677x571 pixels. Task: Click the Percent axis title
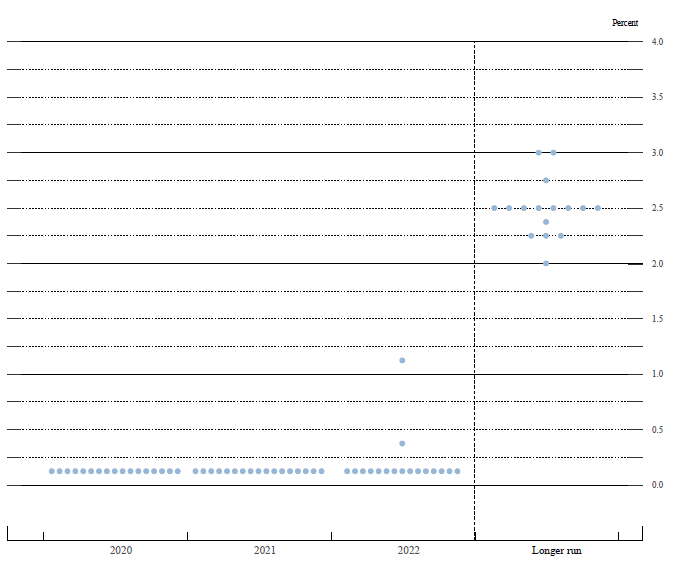point(625,22)
